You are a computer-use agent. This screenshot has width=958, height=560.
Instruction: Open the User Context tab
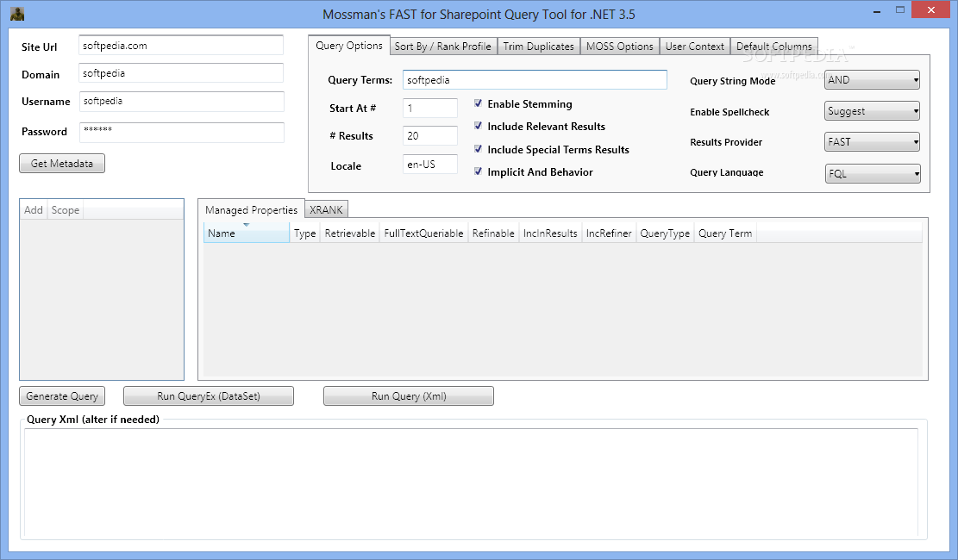[x=695, y=47]
